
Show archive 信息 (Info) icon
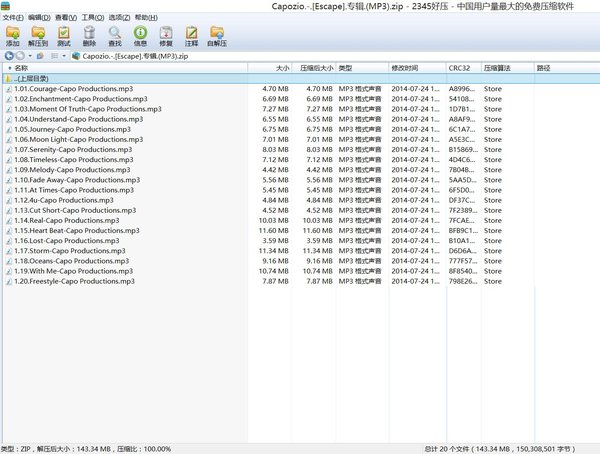point(140,37)
